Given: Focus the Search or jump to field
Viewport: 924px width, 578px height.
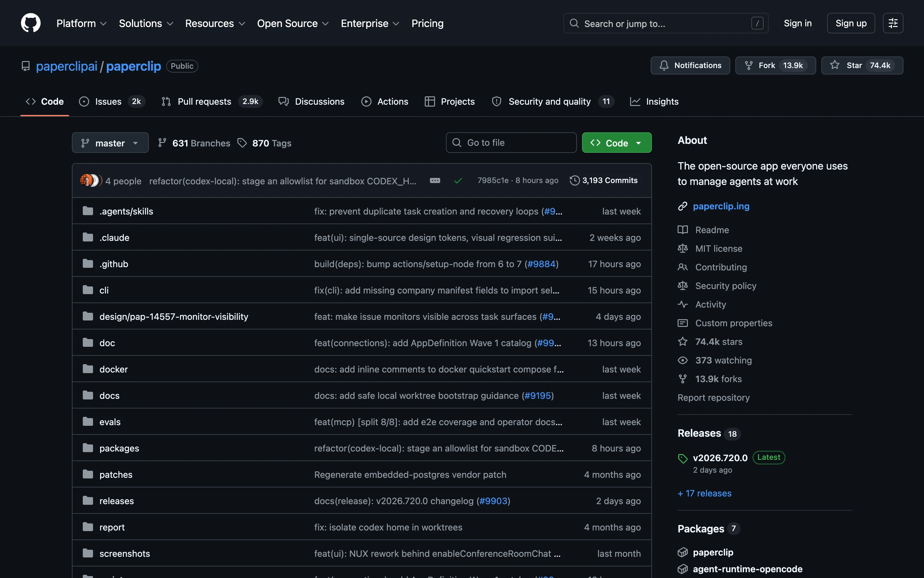Looking at the screenshot, I should [x=665, y=23].
